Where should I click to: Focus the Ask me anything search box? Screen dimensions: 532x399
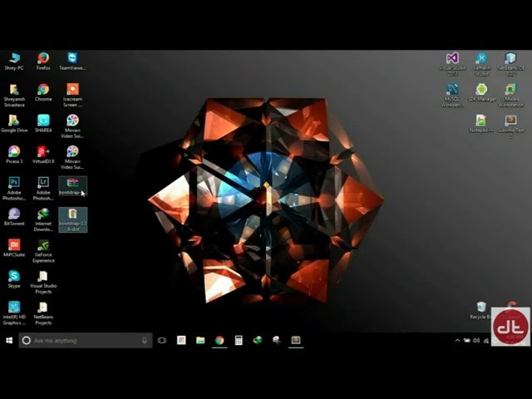86,340
